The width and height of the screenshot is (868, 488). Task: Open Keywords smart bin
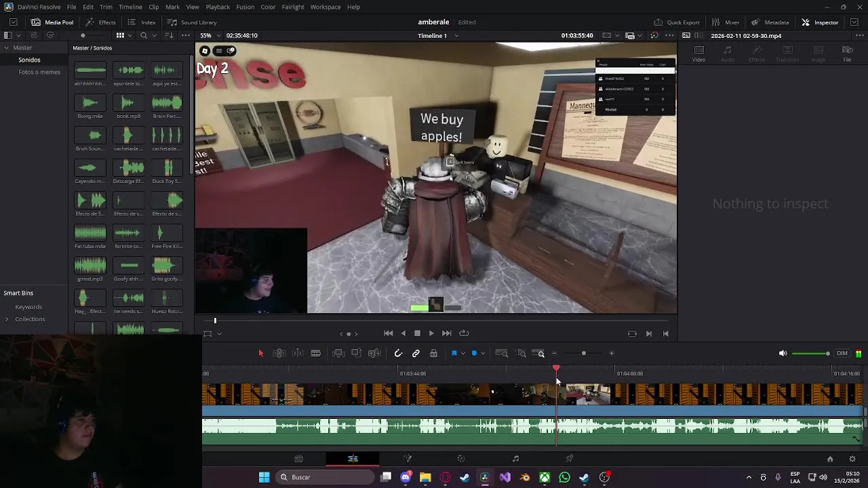[x=28, y=307]
